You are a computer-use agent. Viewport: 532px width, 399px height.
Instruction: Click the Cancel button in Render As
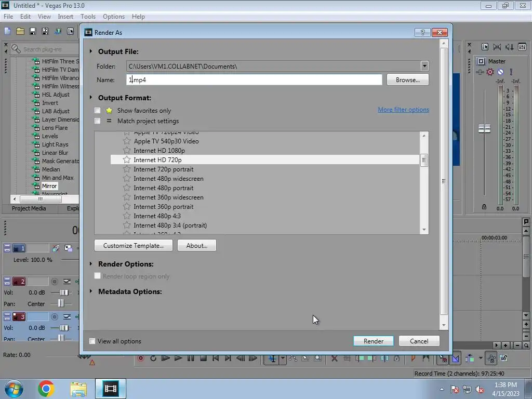click(x=419, y=341)
